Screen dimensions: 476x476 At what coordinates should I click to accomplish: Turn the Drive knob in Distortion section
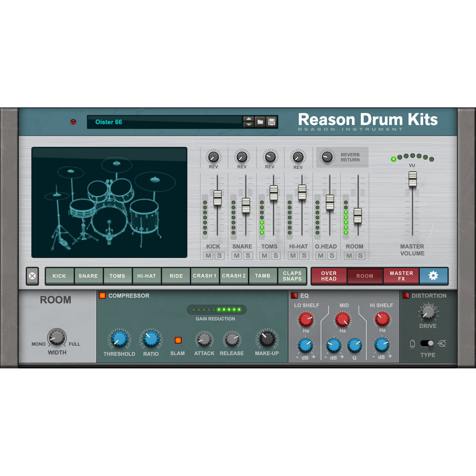[x=428, y=312]
